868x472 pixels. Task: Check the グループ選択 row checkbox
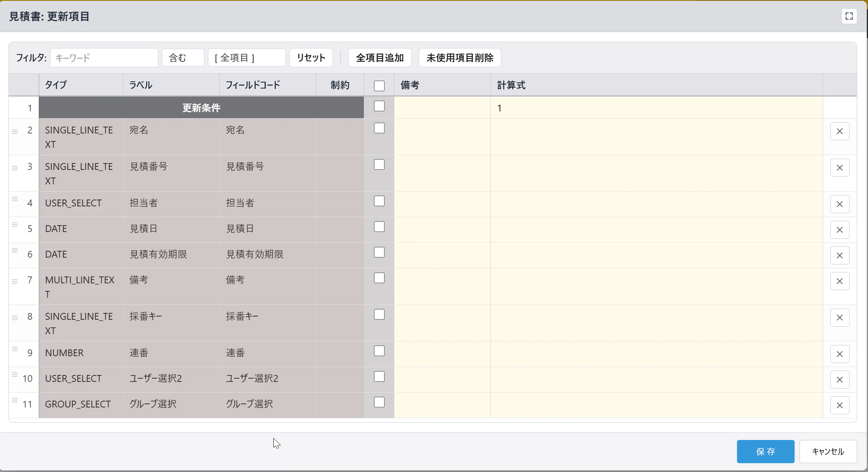click(379, 402)
